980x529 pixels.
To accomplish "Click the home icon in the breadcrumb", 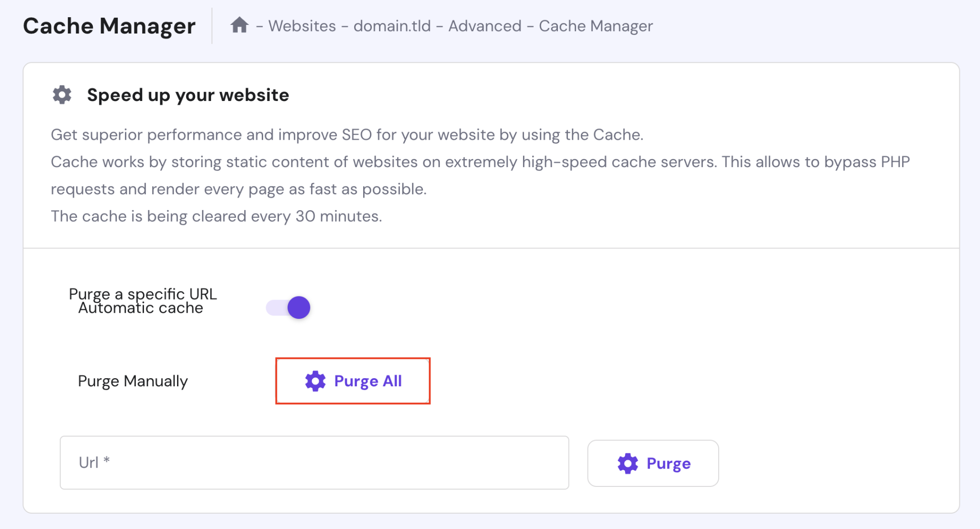I will (239, 25).
